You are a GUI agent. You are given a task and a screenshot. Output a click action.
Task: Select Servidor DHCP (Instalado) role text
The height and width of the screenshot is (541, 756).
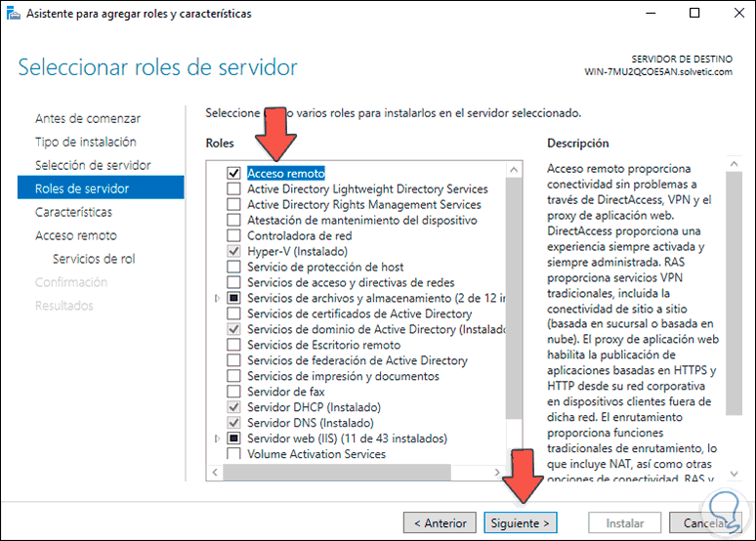point(314,407)
